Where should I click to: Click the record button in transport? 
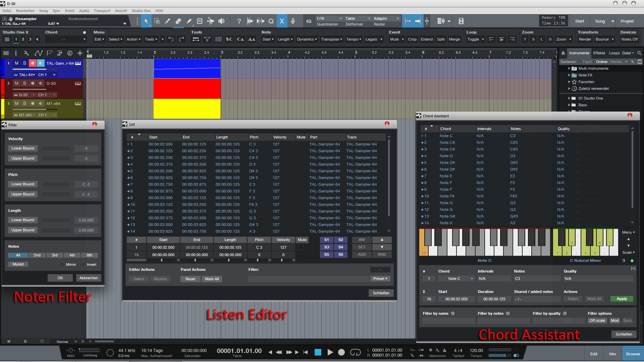click(341, 352)
